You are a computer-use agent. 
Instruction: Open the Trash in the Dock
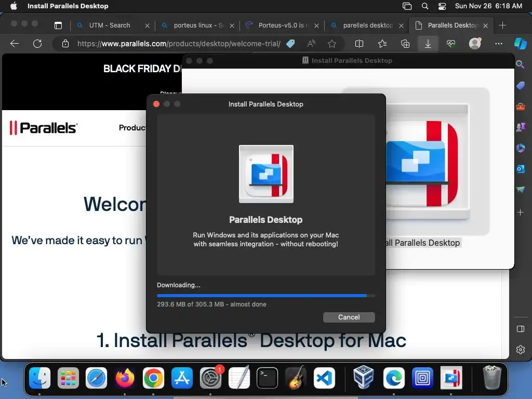492,377
